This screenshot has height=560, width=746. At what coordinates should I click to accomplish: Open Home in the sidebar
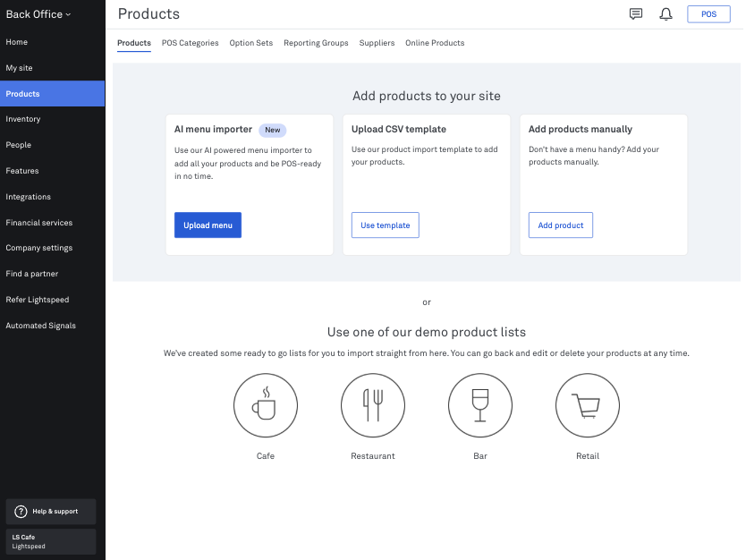tap(53, 42)
